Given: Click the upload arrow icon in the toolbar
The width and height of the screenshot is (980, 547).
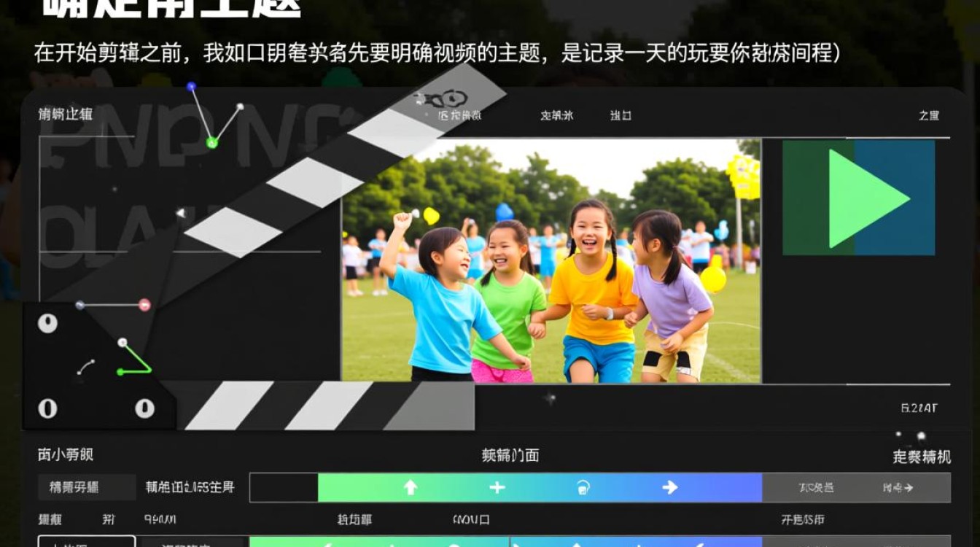Looking at the screenshot, I should point(411,489).
